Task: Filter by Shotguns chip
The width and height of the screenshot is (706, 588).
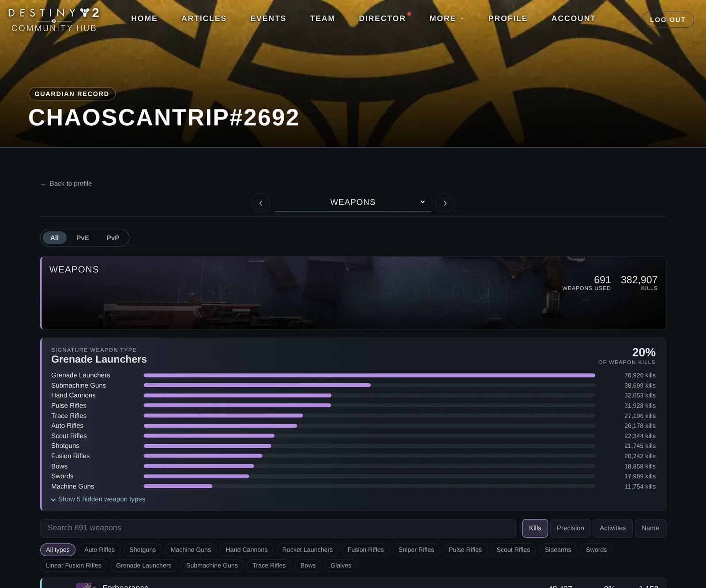Action: 143,550
